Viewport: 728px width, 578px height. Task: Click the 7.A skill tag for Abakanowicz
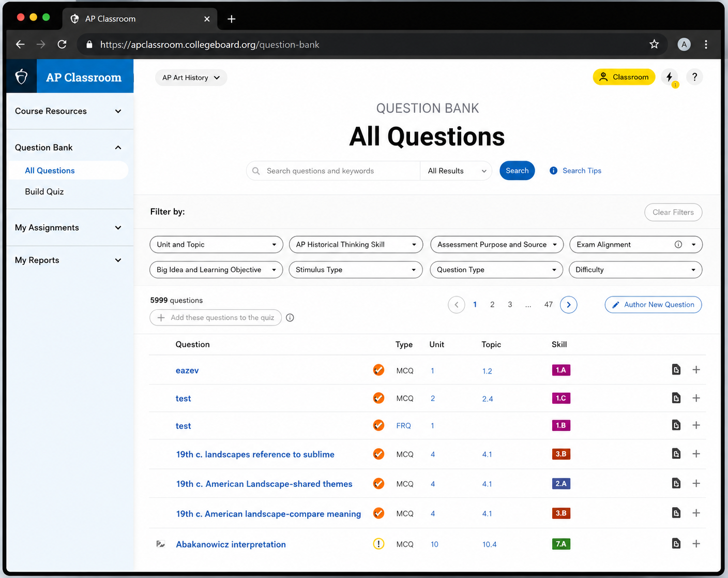click(561, 544)
